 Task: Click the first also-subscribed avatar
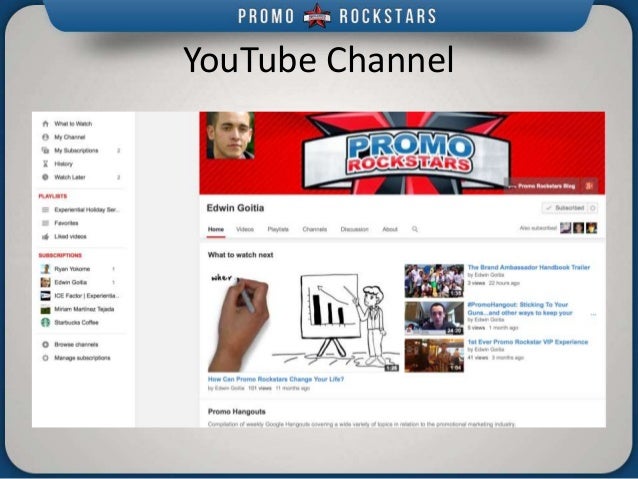click(565, 228)
